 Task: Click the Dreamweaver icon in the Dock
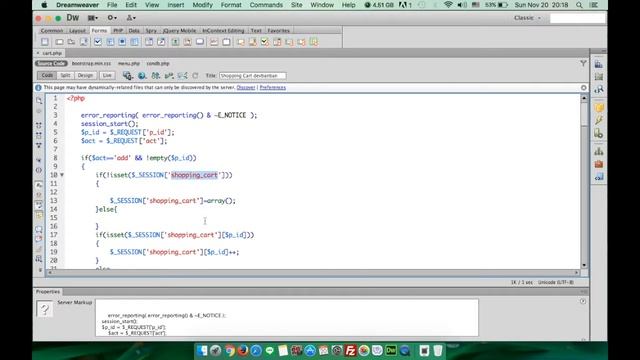[x=391, y=350]
